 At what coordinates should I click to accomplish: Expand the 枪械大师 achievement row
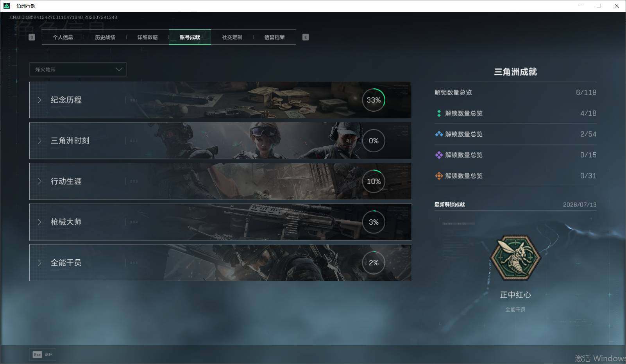[x=220, y=222]
